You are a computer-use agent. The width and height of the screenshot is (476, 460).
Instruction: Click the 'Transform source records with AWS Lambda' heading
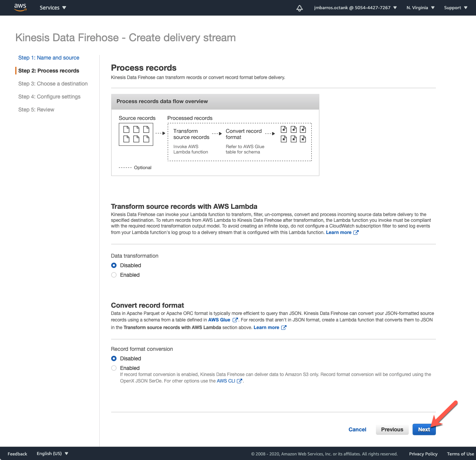pyautogui.click(x=184, y=207)
